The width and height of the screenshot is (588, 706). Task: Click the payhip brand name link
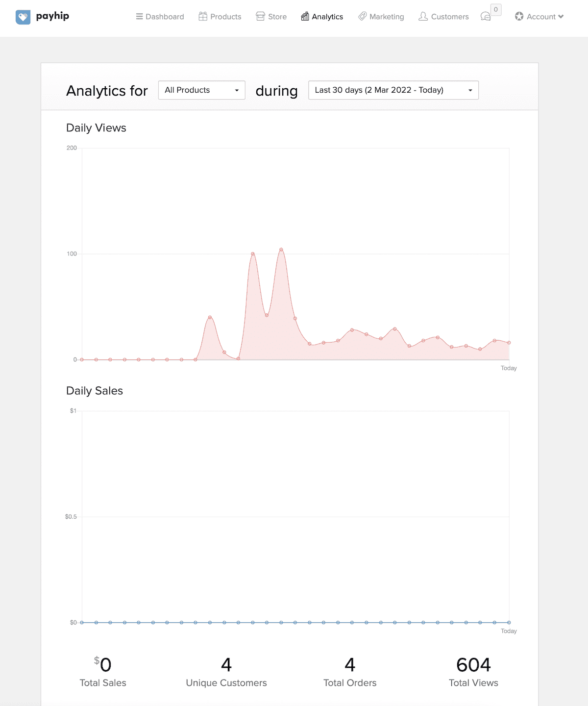tap(52, 16)
